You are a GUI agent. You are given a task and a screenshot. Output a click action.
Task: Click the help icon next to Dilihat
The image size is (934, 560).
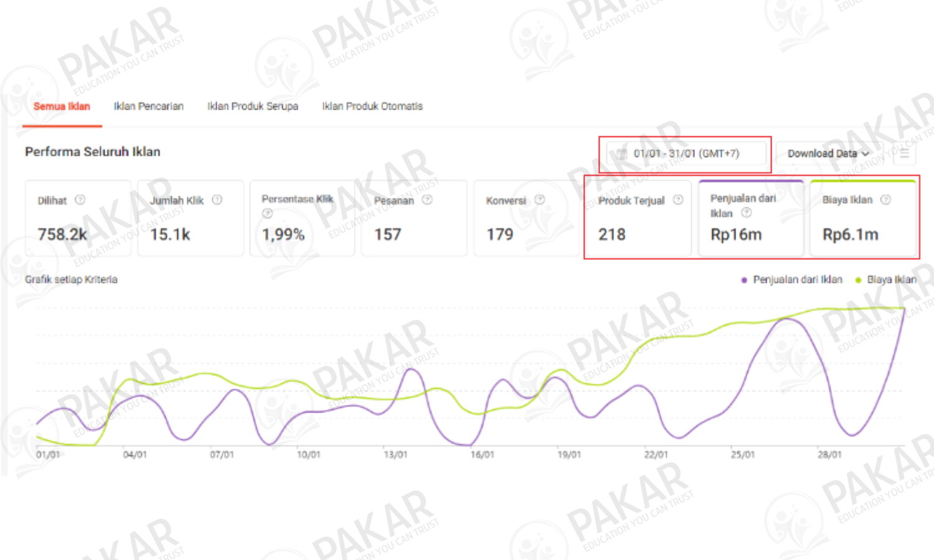tap(80, 200)
